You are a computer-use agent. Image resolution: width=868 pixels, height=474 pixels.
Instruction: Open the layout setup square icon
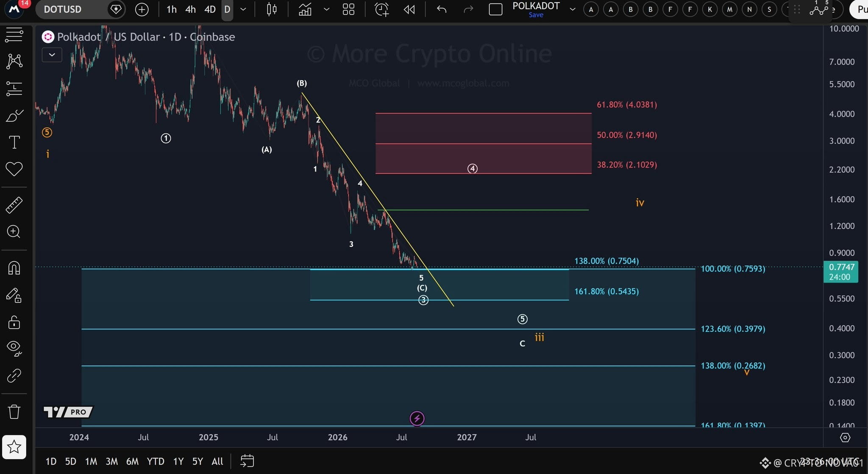[495, 9]
